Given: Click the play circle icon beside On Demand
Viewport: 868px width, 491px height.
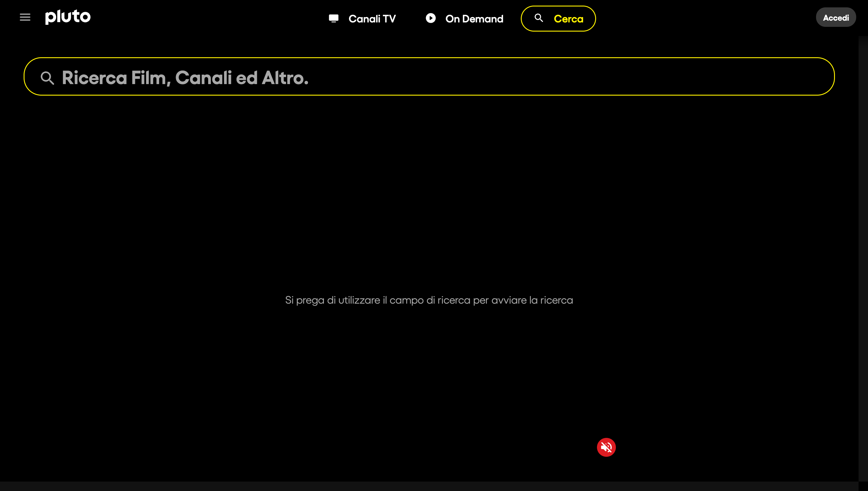Looking at the screenshot, I should [430, 18].
